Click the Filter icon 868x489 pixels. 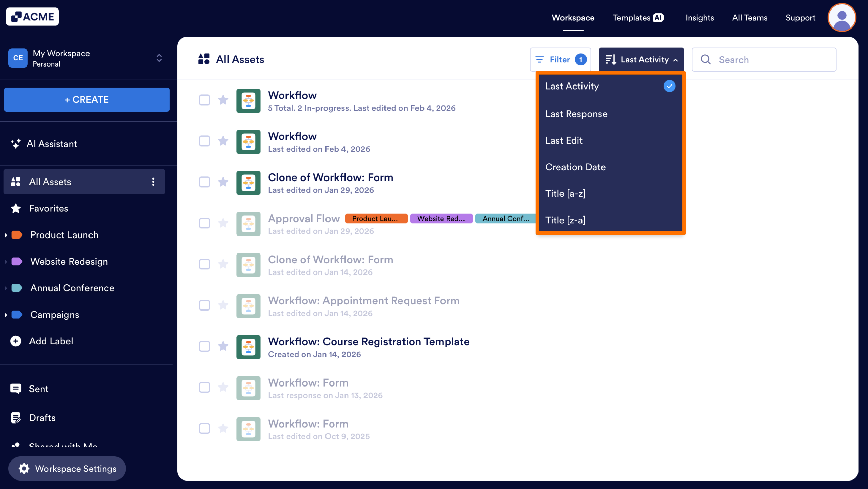[540, 59]
